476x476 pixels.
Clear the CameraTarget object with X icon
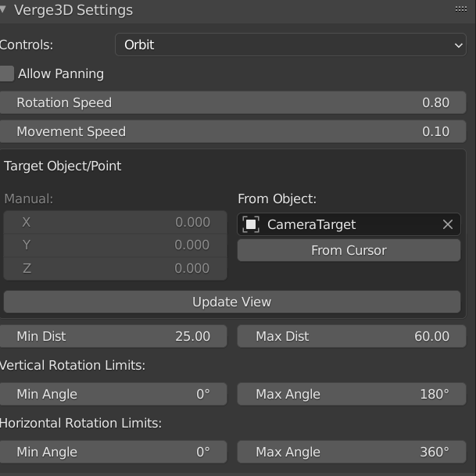(447, 224)
